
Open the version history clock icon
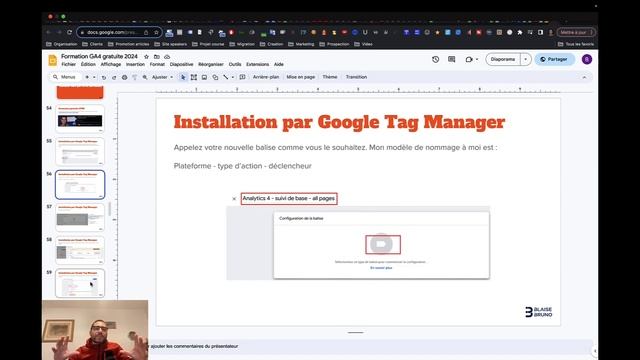point(436,59)
